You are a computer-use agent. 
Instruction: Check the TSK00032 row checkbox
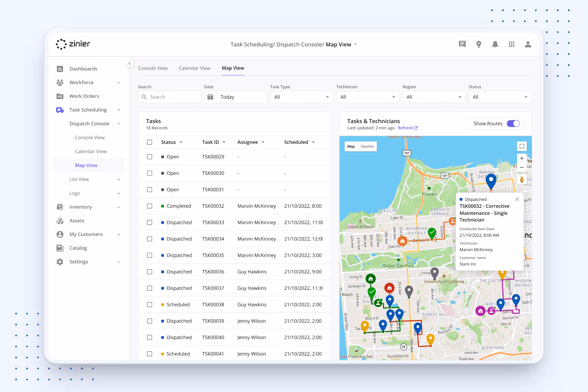tap(149, 206)
